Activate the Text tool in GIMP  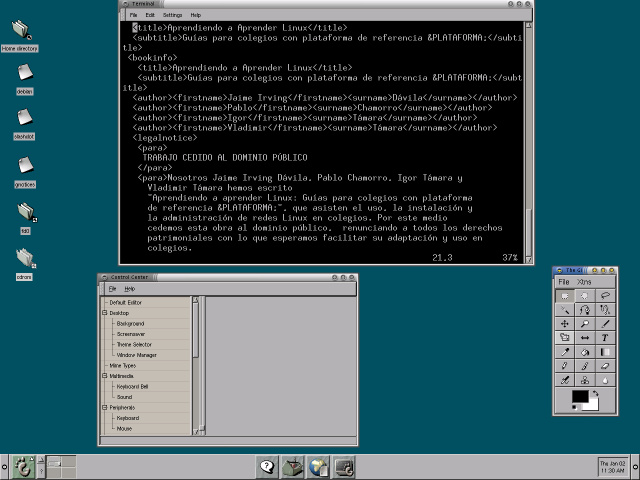(x=605, y=339)
